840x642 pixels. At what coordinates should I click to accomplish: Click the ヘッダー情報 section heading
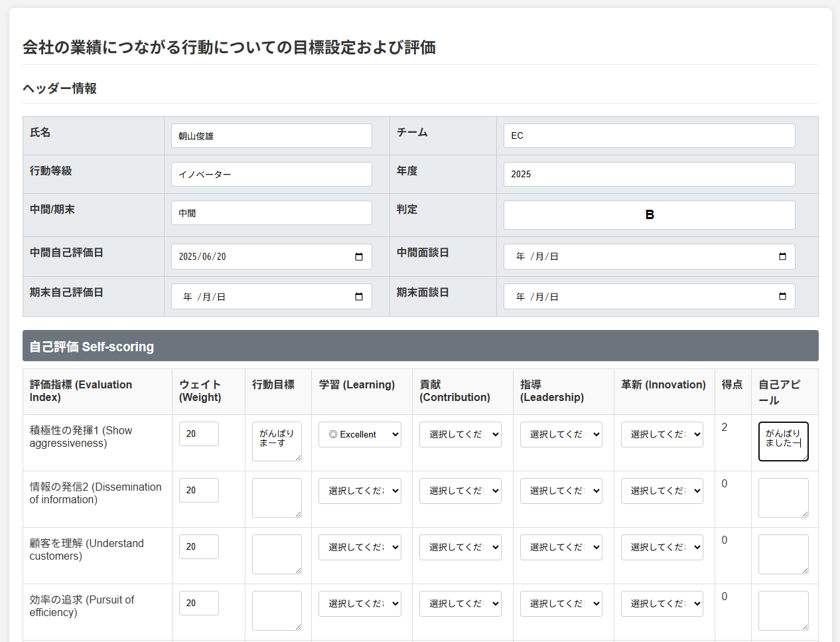[60, 88]
